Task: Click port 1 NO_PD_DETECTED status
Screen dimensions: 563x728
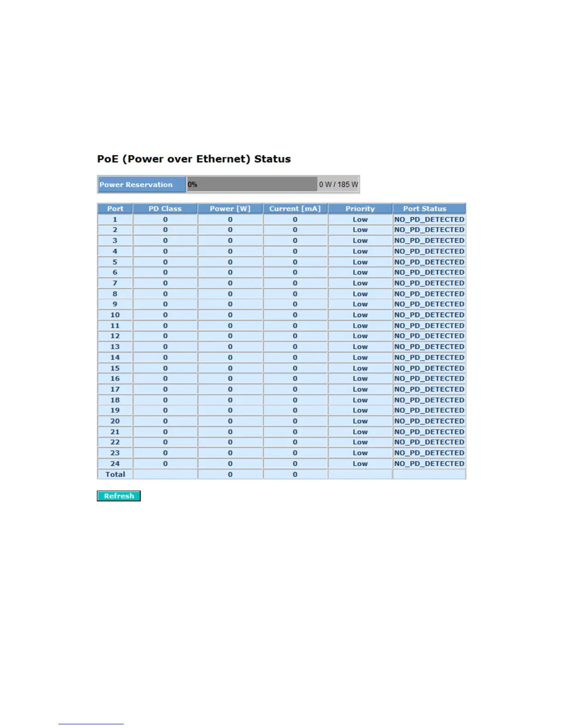Action: (x=429, y=219)
